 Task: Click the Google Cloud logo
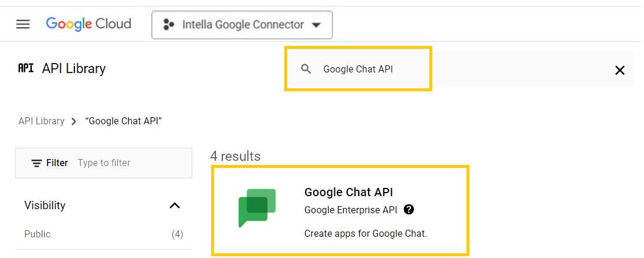click(x=88, y=24)
